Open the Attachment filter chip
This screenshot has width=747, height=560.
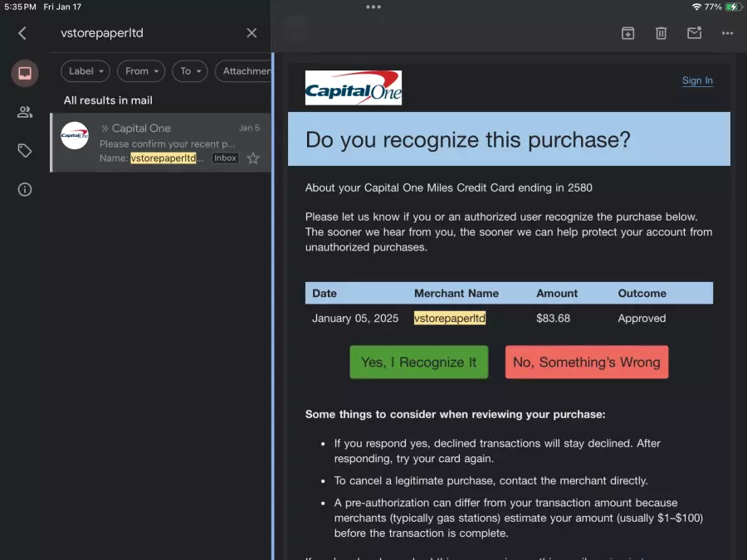click(243, 71)
